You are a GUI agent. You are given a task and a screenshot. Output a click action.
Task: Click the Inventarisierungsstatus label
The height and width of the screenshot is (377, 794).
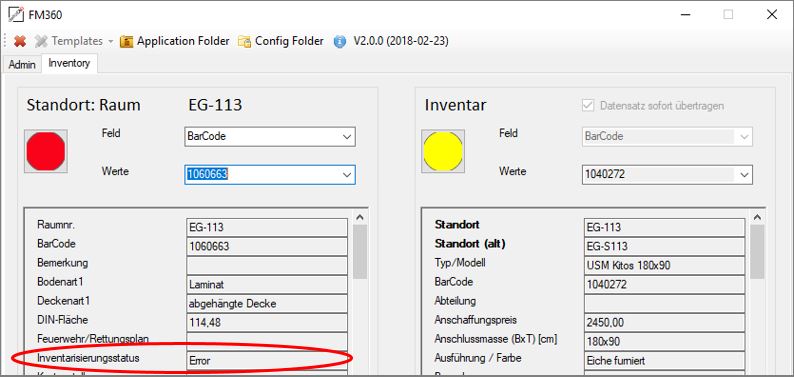tap(88, 358)
